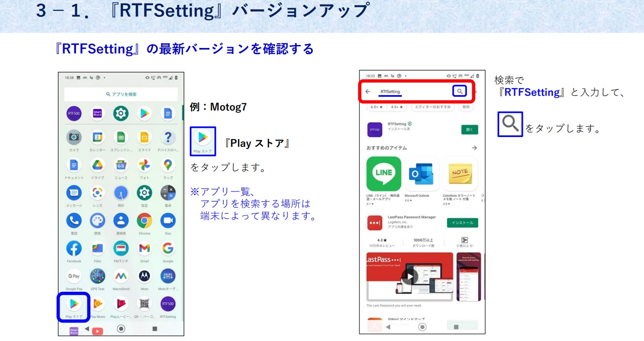
Task: Select the 4.5+ ★ rating filter chip
Action: pos(397,107)
